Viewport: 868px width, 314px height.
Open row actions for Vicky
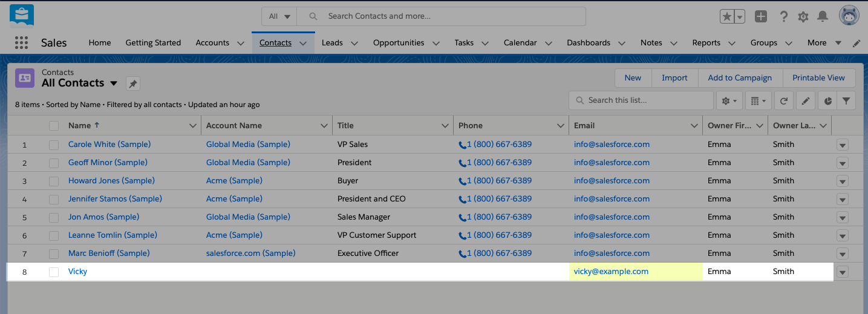tap(842, 272)
